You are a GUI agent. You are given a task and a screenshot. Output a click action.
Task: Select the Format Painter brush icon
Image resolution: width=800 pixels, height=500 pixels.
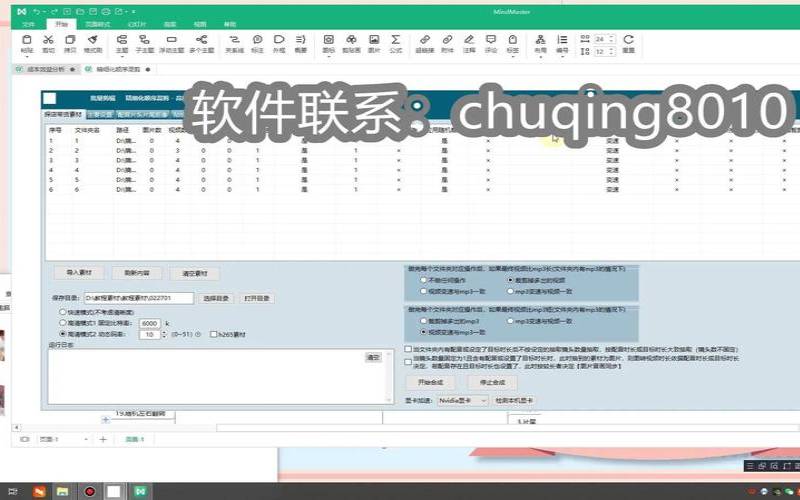[x=93, y=40]
